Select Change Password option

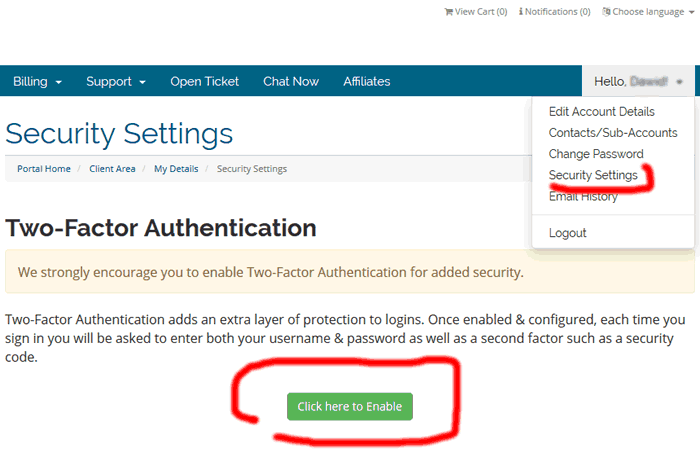(597, 154)
